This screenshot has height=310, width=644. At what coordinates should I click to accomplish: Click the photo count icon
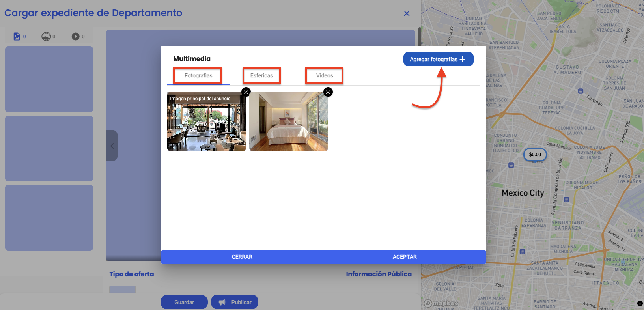click(17, 36)
